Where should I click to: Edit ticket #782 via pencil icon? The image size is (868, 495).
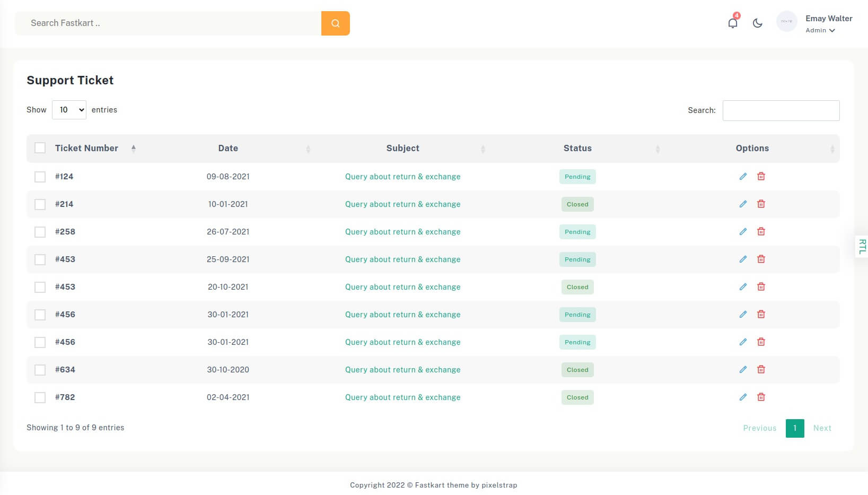click(743, 397)
